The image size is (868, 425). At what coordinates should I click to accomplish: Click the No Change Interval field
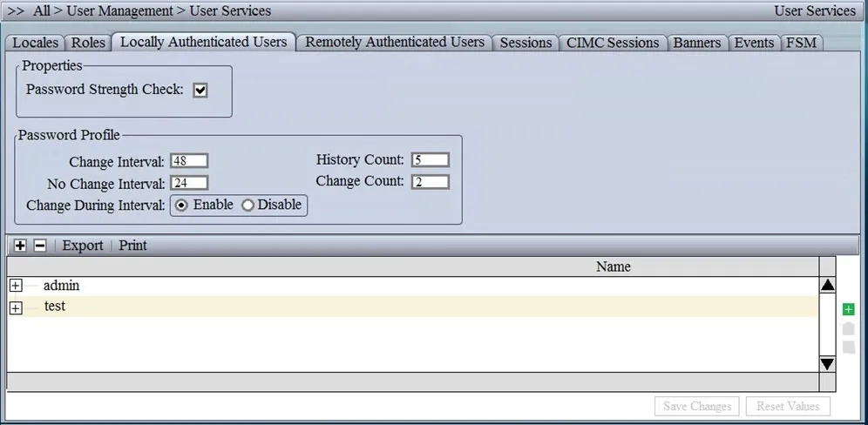[x=189, y=183]
